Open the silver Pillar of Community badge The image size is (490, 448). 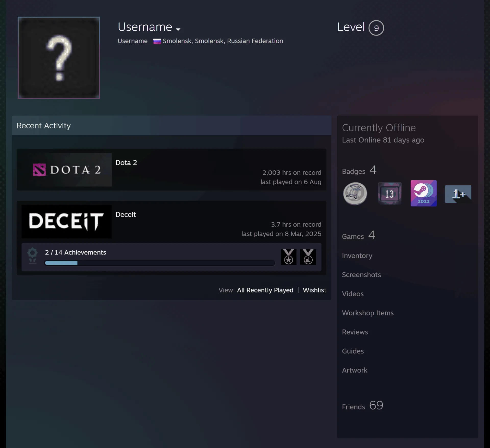tap(355, 194)
